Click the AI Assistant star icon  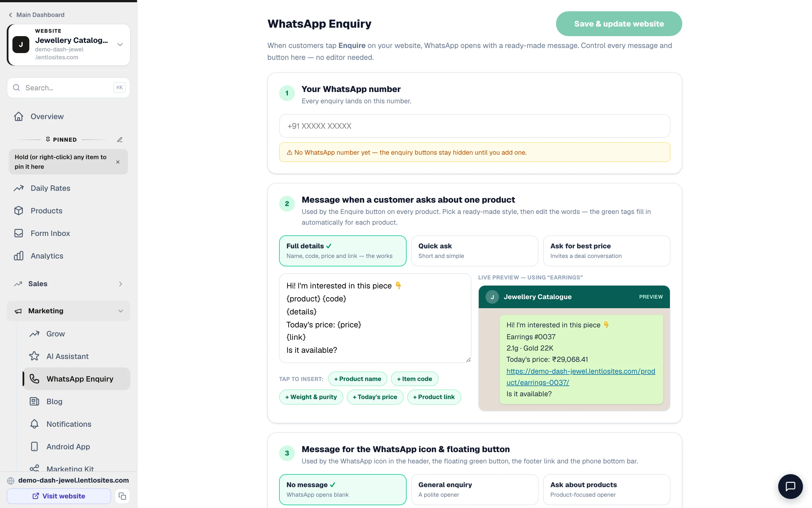click(34, 356)
